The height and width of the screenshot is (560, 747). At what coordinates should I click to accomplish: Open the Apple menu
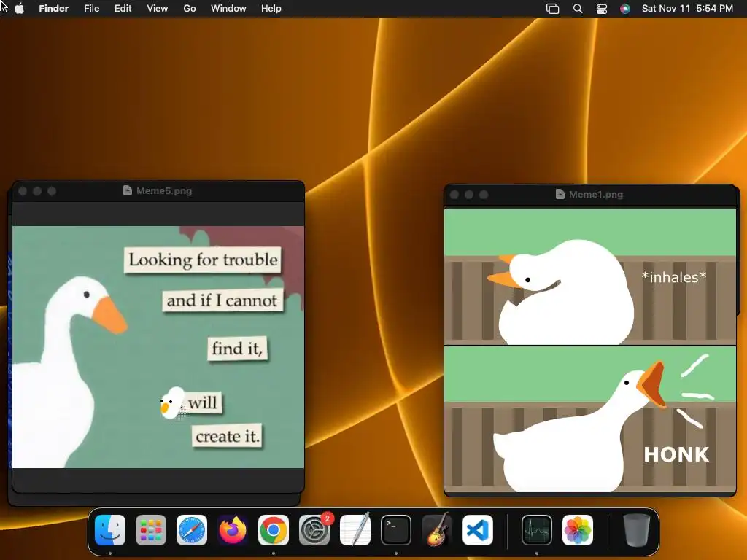[20, 9]
